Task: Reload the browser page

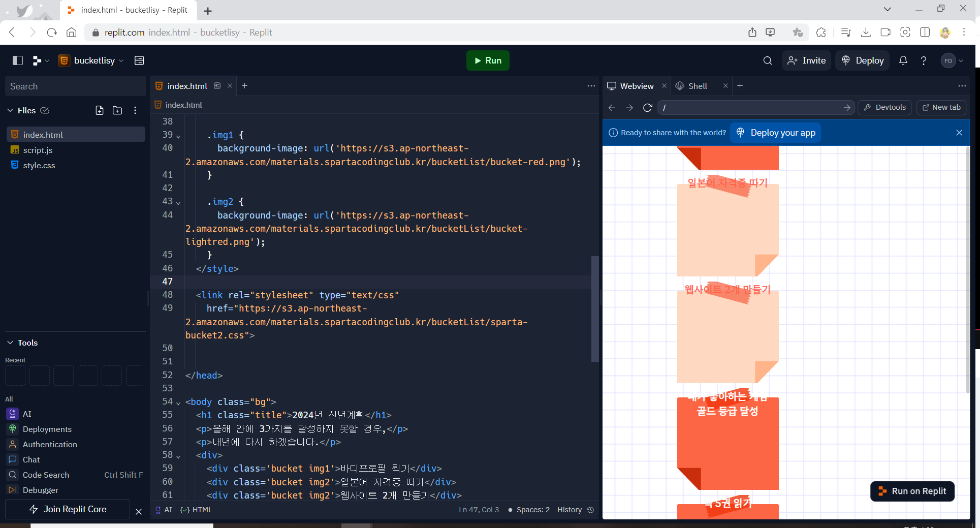Action: 52,33
